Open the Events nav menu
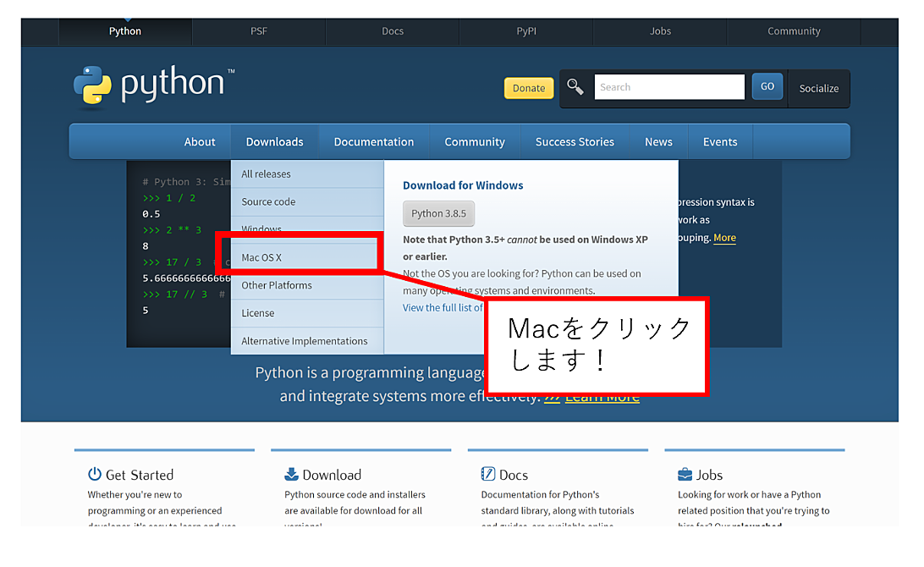The height and width of the screenshot is (567, 924). coord(720,142)
